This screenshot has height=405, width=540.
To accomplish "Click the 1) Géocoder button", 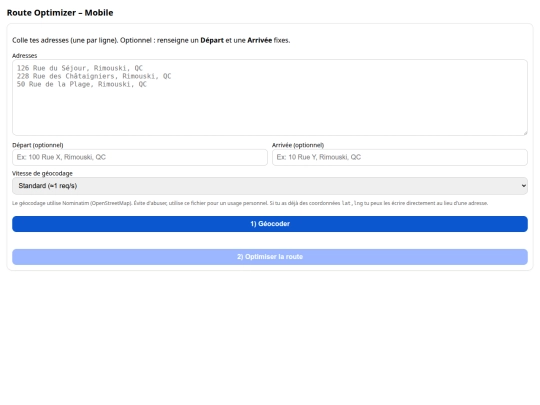I will click(270, 224).
